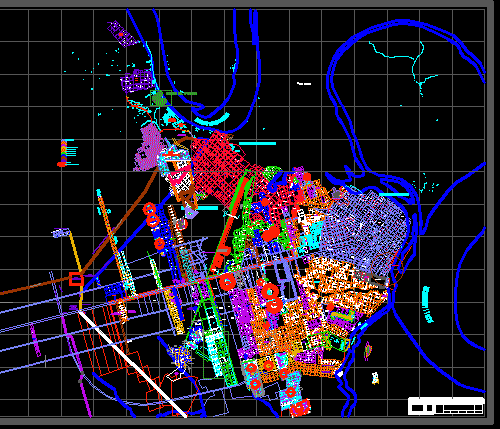
Task: Click the white title block in drawing corner
Action: coord(446,406)
